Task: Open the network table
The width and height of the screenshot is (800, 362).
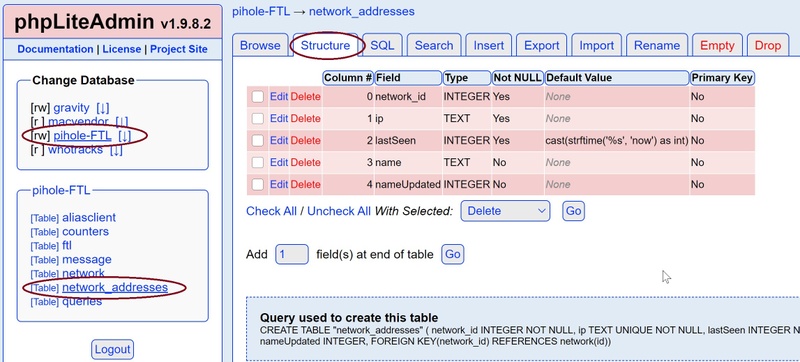Action: pos(83,273)
